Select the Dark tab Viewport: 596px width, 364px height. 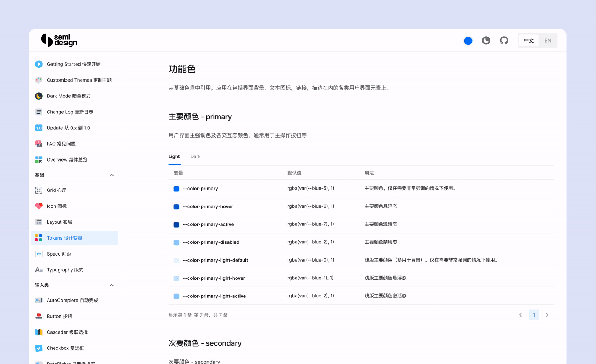pyautogui.click(x=195, y=157)
